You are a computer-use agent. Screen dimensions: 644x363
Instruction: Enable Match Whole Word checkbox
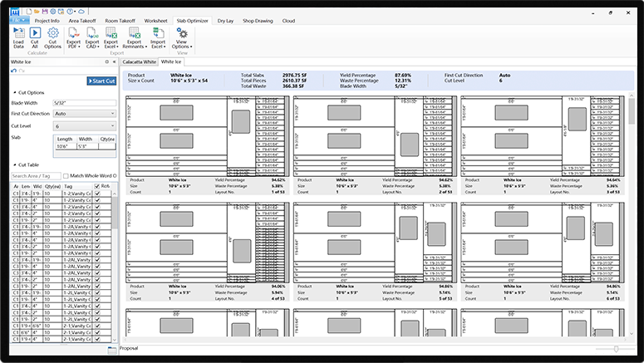[x=66, y=176]
